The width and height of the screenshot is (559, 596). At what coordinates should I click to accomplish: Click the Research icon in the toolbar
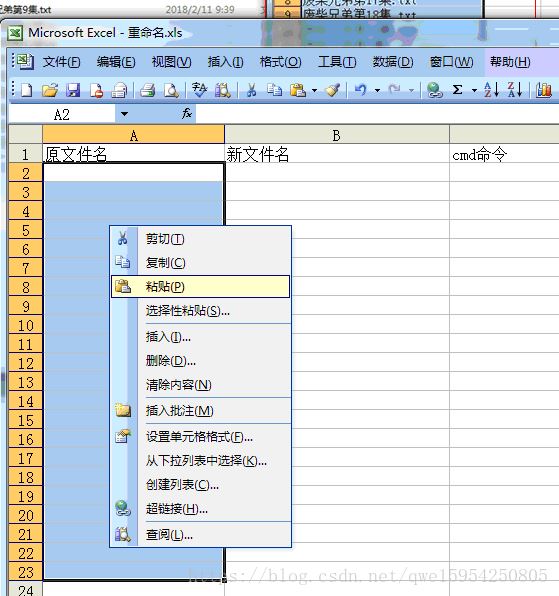223,90
